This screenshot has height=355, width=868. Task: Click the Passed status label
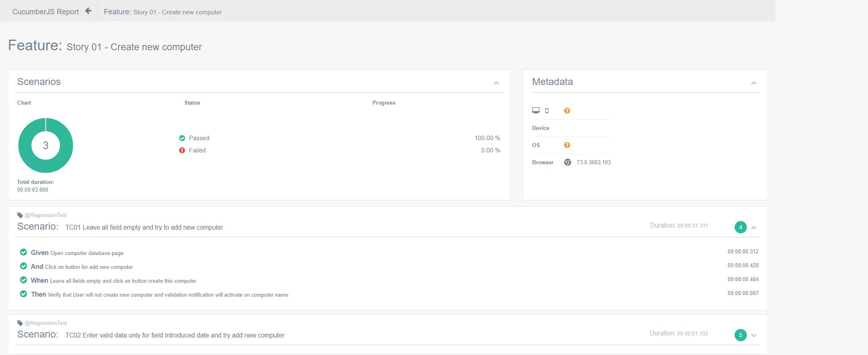(x=199, y=138)
